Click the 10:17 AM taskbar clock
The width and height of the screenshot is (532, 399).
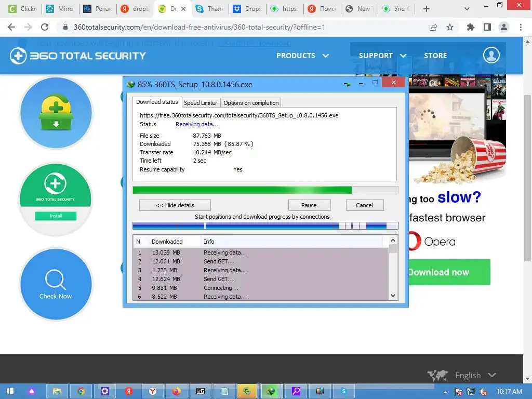click(x=509, y=392)
